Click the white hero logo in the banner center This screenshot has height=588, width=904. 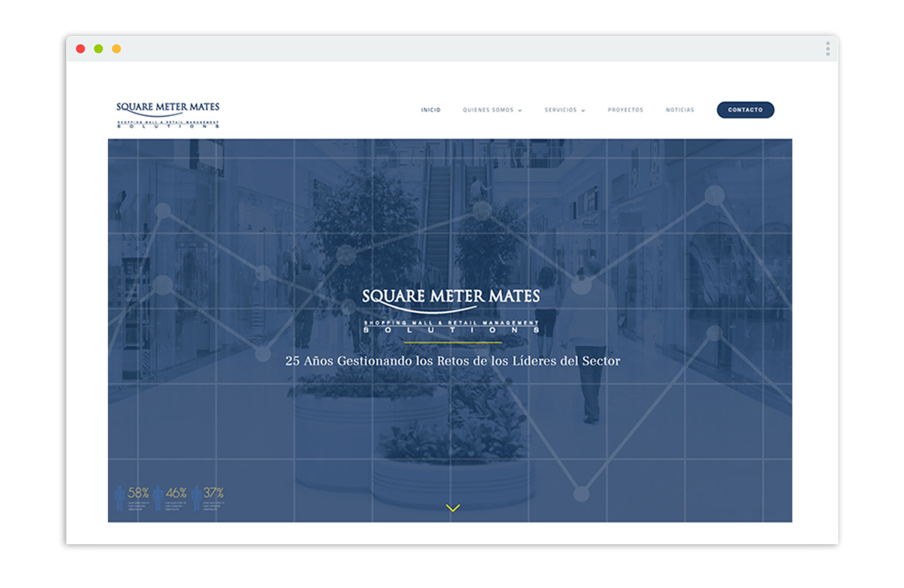[451, 310]
